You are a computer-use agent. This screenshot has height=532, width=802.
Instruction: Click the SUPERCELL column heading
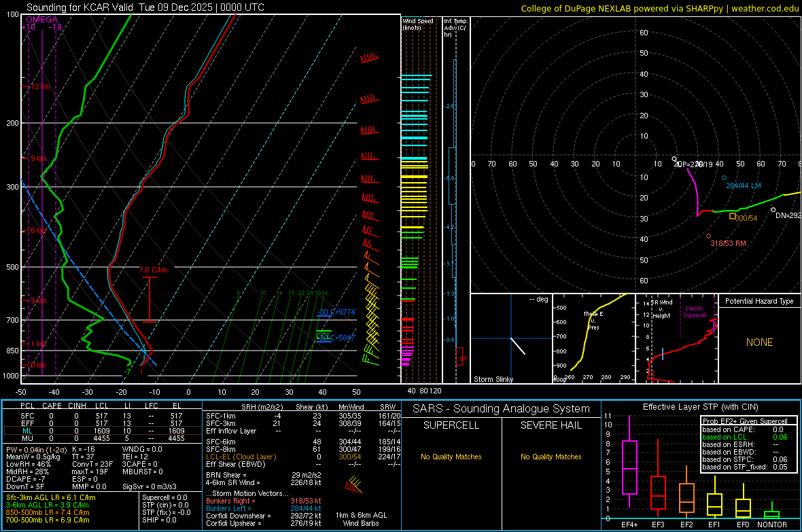click(451, 425)
